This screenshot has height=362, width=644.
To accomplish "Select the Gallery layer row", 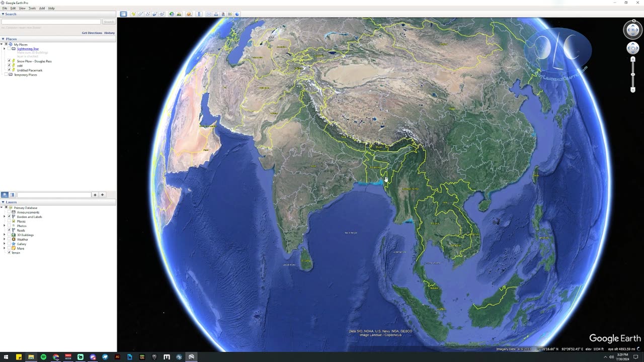I will (x=22, y=244).
